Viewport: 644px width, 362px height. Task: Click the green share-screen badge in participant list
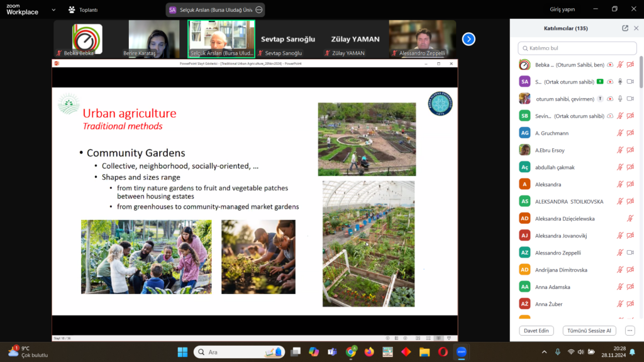pos(601,82)
